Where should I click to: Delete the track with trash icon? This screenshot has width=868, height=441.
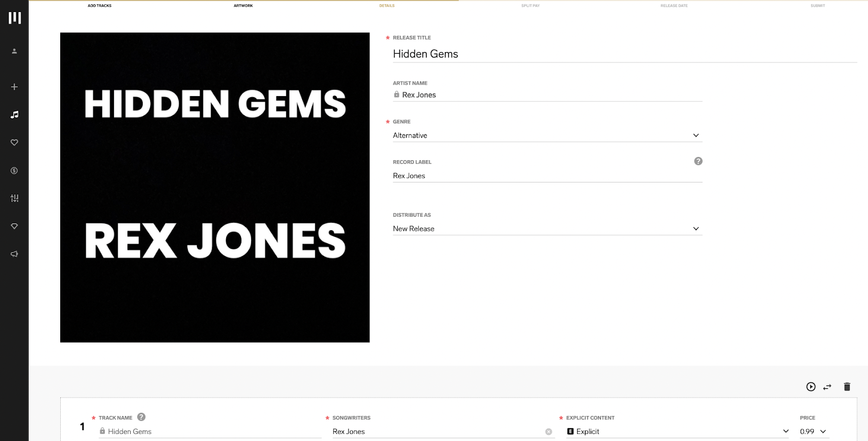(x=847, y=387)
